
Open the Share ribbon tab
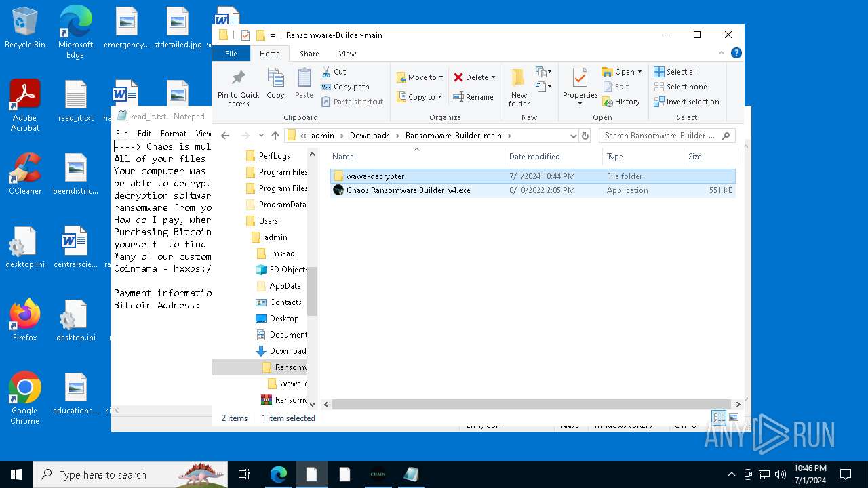point(309,54)
